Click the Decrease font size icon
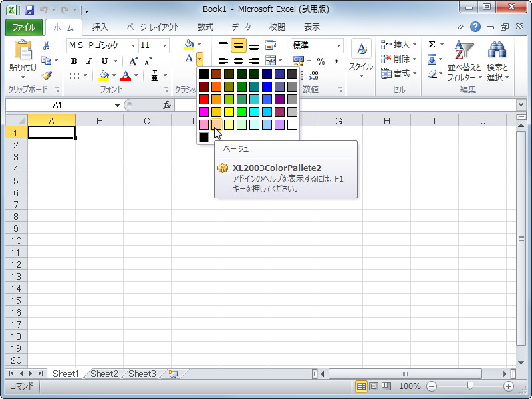 click(x=148, y=61)
